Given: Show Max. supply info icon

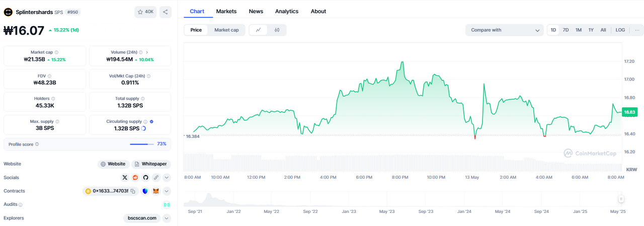Looking at the screenshot, I should [57, 121].
